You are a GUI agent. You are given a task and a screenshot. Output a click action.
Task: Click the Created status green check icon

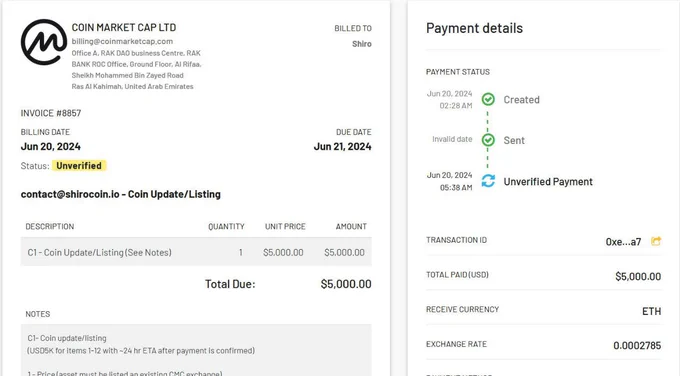[488, 99]
